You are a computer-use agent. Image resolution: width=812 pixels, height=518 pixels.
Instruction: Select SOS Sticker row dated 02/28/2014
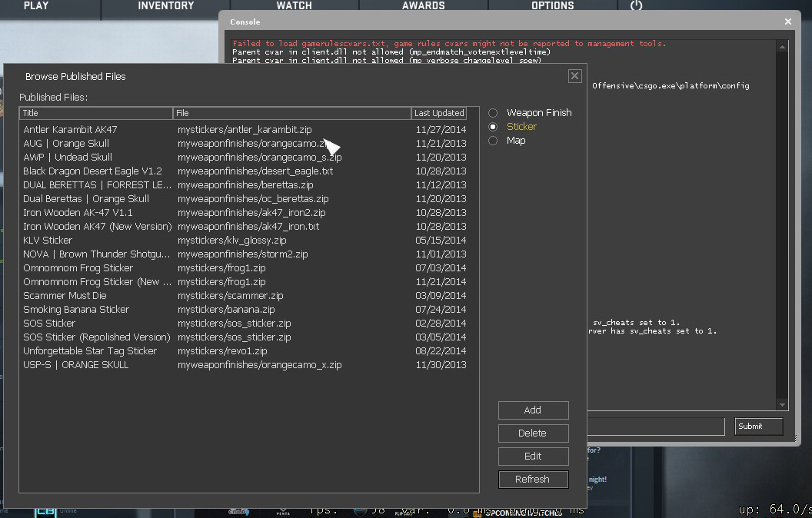coord(245,324)
